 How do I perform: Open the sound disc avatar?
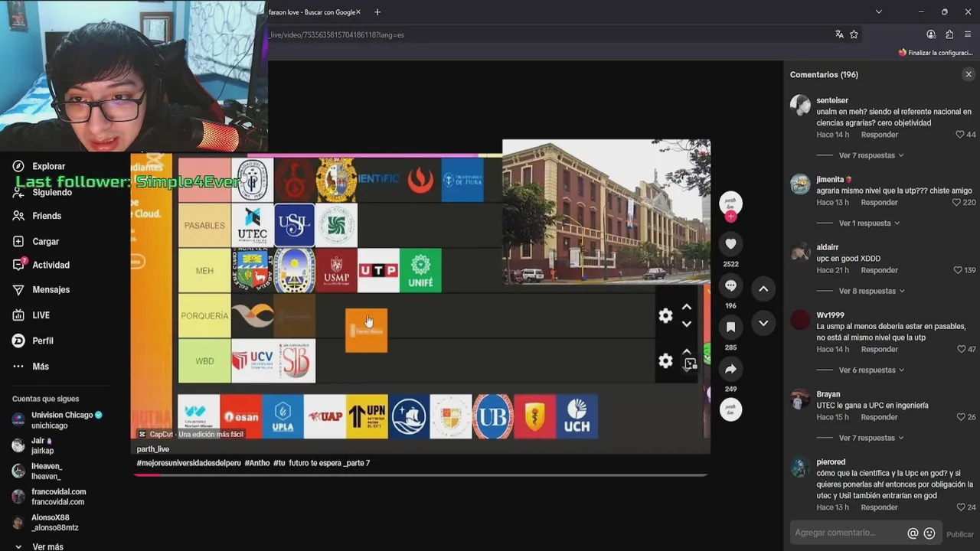point(730,409)
